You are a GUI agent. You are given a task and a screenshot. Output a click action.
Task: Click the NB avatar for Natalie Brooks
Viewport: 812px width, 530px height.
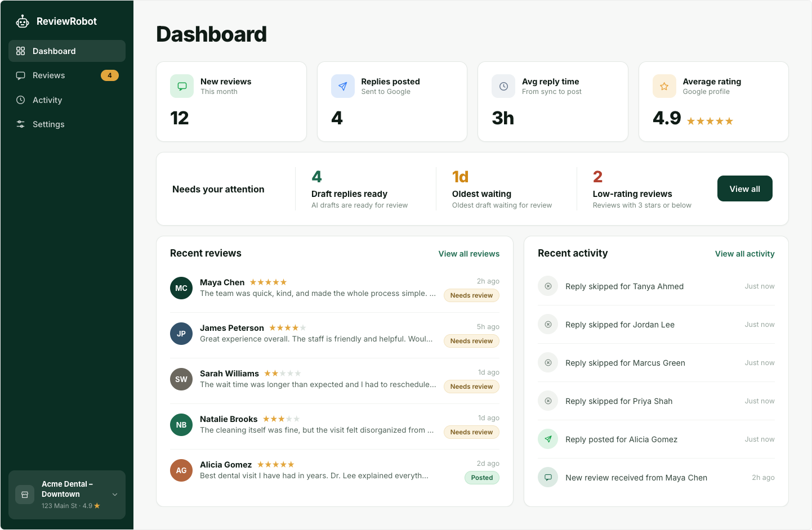click(x=181, y=425)
